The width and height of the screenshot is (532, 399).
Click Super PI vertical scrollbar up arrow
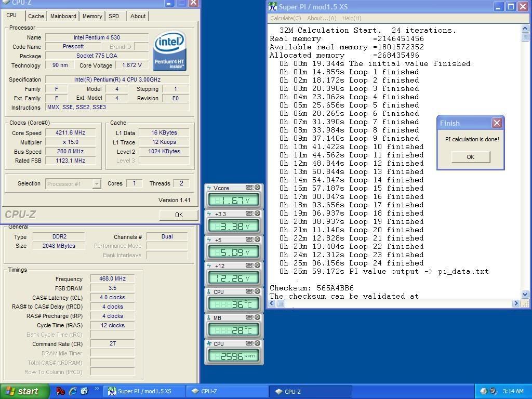[525, 28]
